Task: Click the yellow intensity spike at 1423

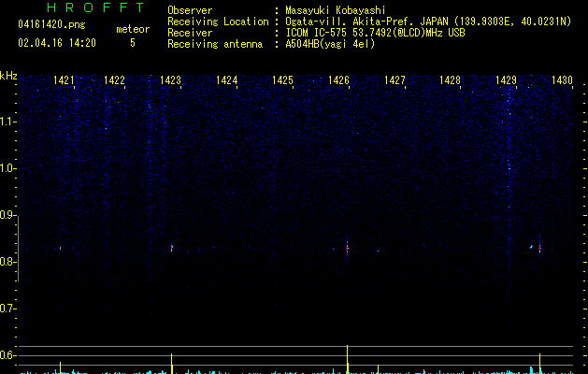Action: (172, 363)
